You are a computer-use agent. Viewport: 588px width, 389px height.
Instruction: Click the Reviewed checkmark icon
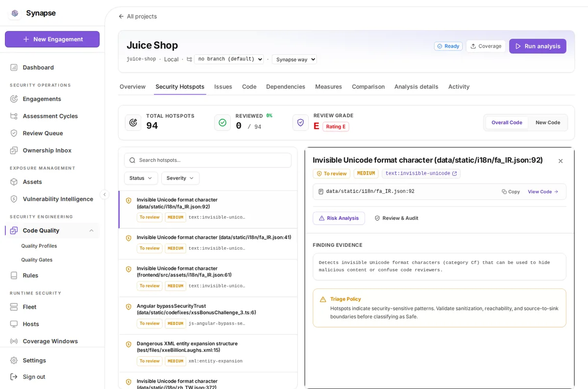pyautogui.click(x=222, y=123)
